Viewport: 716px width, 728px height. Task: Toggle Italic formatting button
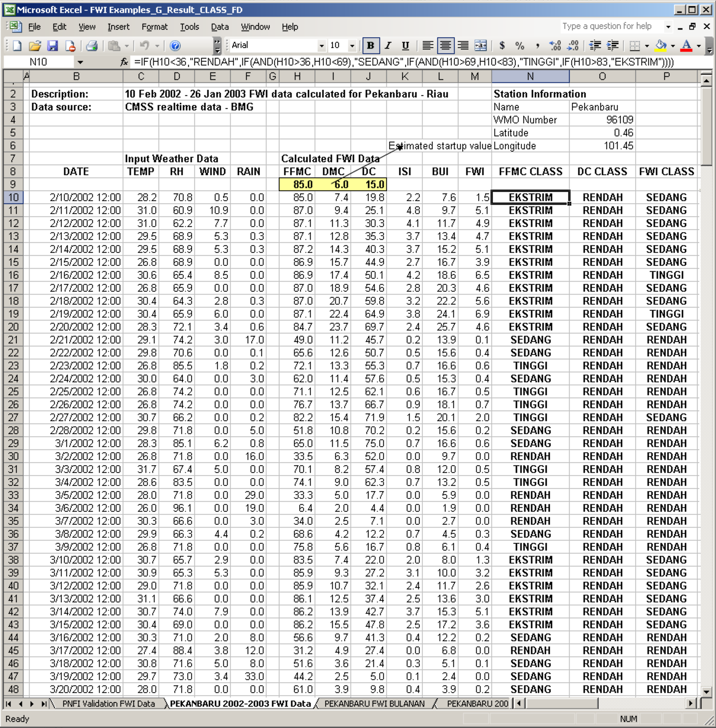pyautogui.click(x=388, y=46)
